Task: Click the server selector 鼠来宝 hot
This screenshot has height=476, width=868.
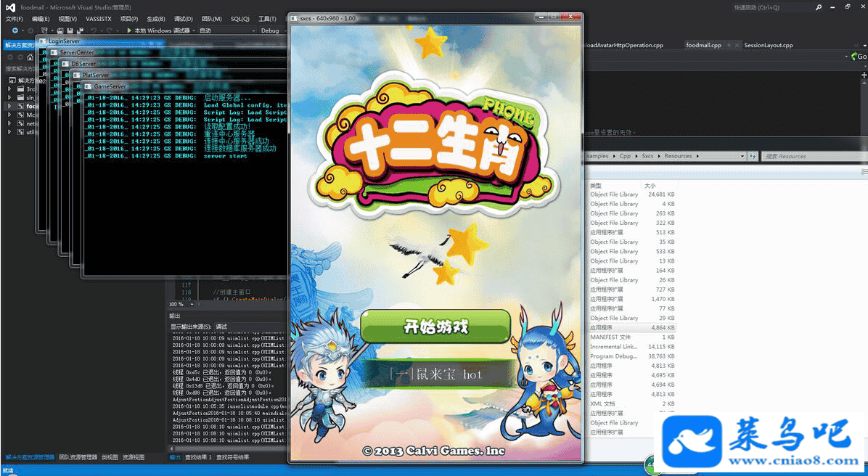Action: coord(435,374)
